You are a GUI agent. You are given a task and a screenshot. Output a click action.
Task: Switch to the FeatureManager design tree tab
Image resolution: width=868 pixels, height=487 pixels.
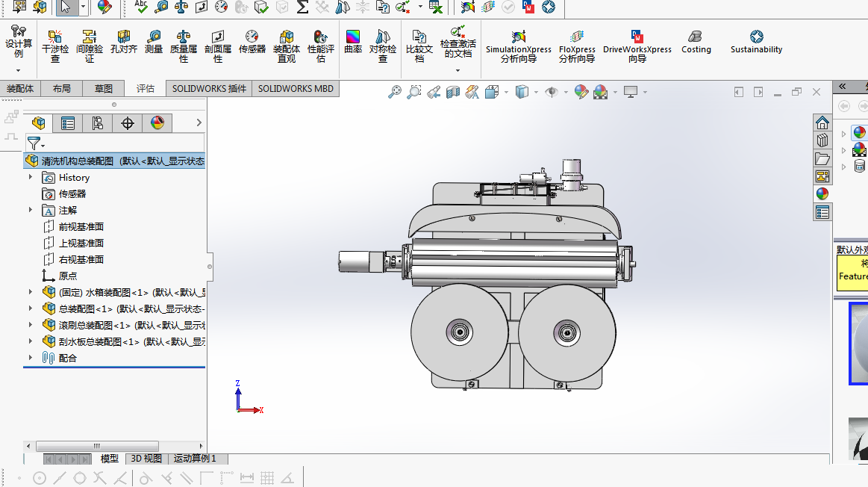click(39, 123)
